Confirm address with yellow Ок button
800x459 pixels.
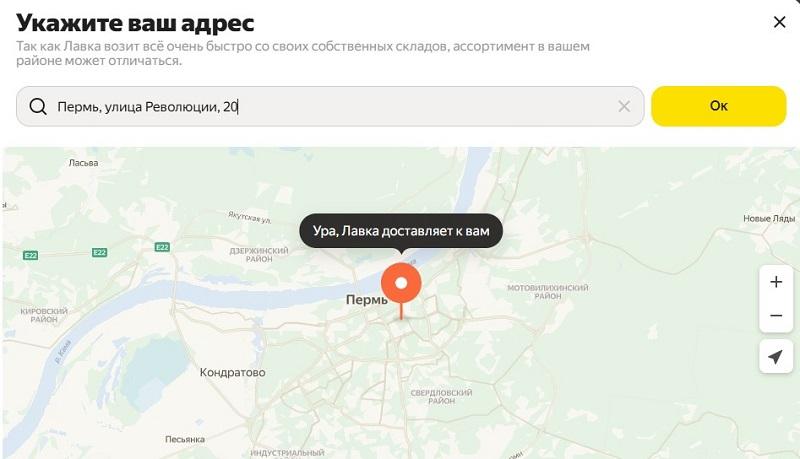[x=718, y=106]
